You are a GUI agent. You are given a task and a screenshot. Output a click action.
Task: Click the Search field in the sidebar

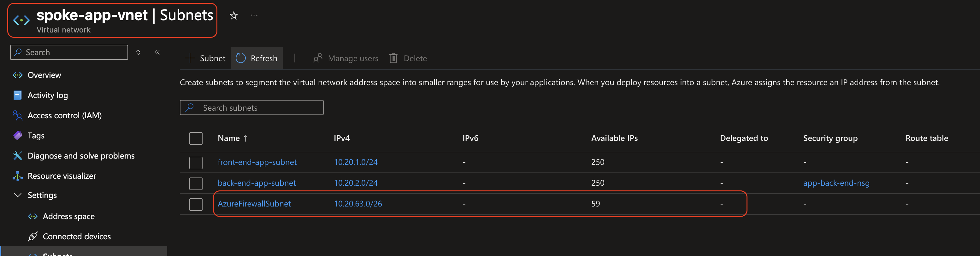[x=69, y=52]
